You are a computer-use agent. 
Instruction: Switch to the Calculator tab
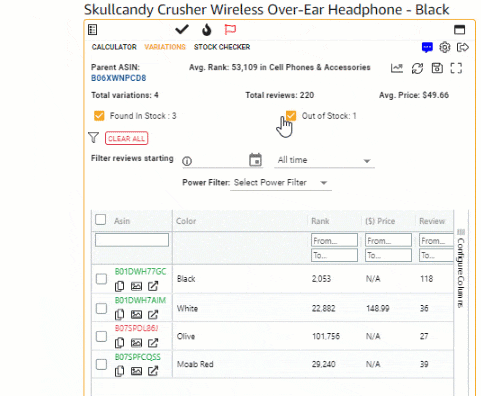pos(114,47)
